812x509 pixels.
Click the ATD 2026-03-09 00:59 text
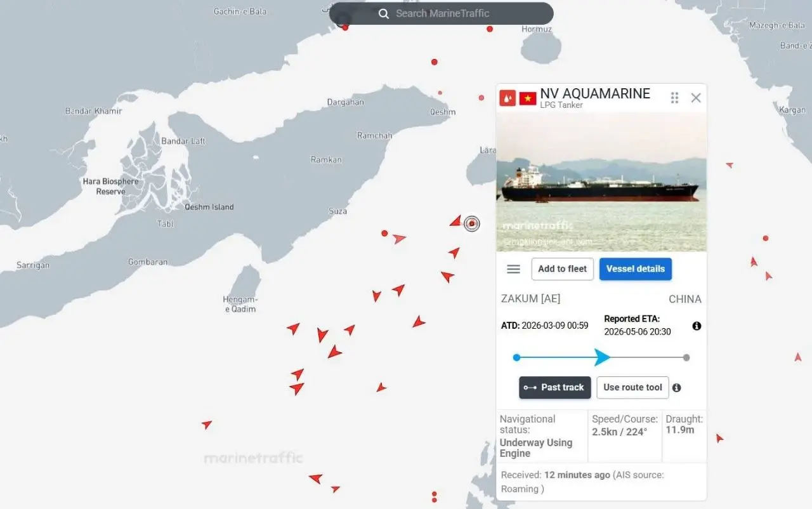tap(545, 326)
